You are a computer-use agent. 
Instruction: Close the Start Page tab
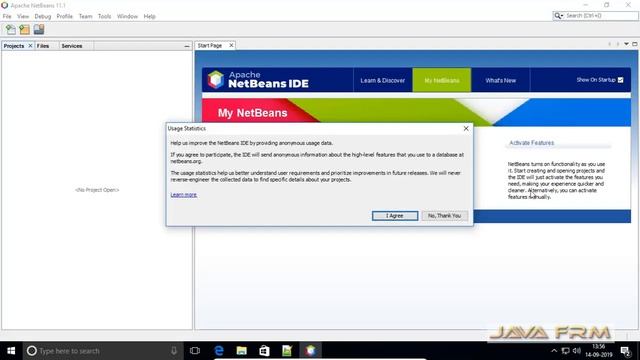click(x=231, y=45)
